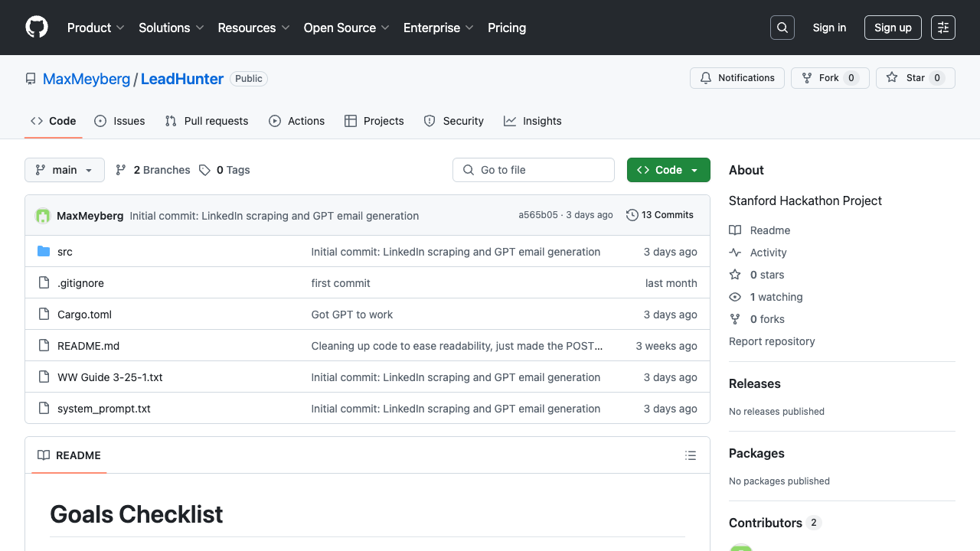Open 'Got GPT to work' commit message

tap(352, 315)
